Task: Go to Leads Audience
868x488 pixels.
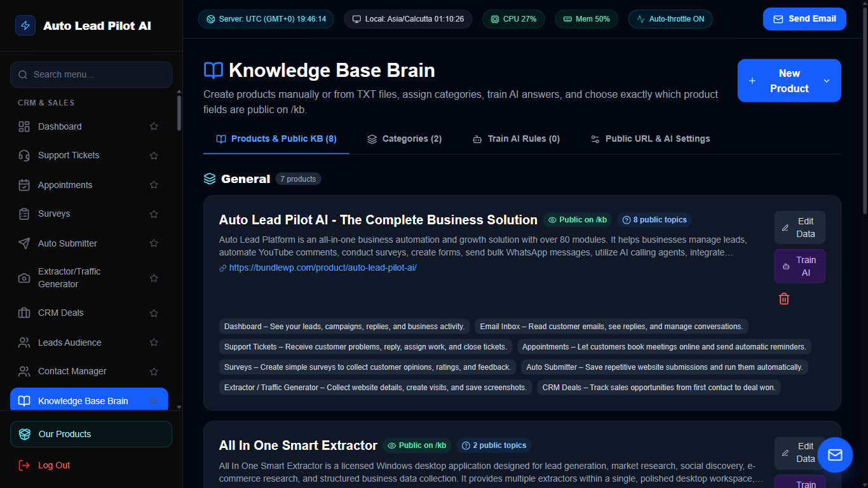Action: 89,342
